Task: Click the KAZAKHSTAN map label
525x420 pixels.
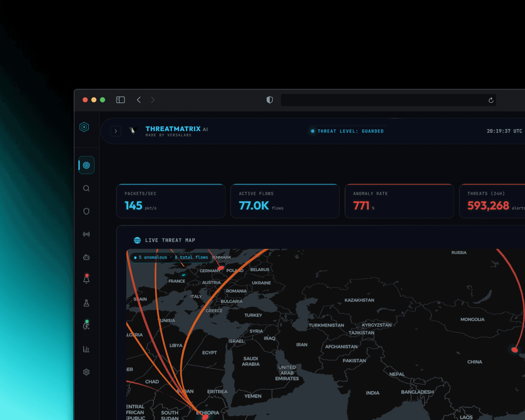Action: coord(359,300)
